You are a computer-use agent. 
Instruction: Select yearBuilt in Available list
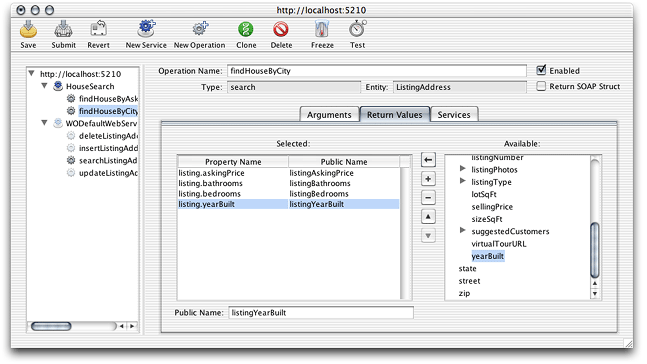488,256
